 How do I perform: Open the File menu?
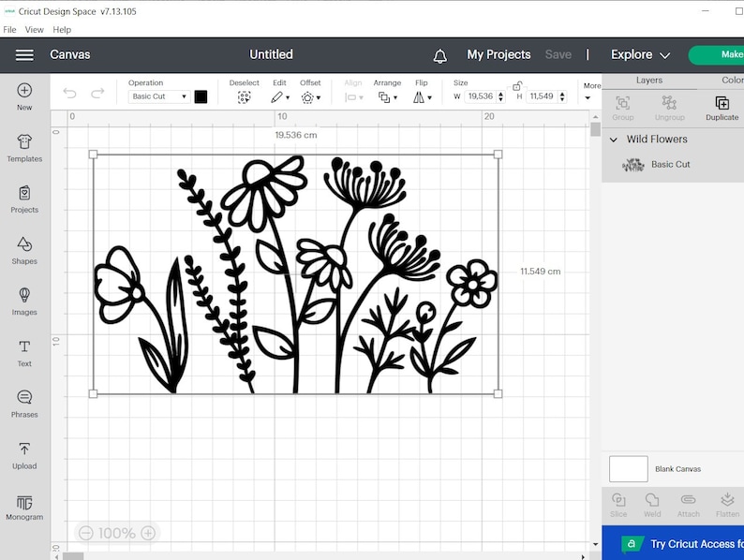pos(9,29)
